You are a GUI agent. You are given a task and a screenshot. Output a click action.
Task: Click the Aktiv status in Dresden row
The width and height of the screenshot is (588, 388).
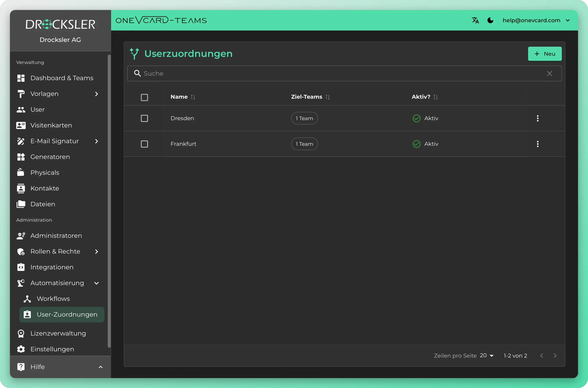[425, 118]
